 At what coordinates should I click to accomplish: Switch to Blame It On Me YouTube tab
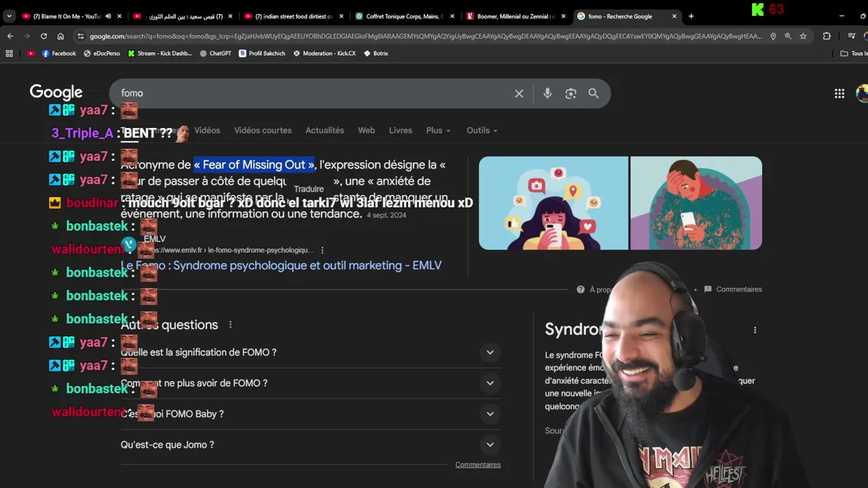tap(65, 16)
